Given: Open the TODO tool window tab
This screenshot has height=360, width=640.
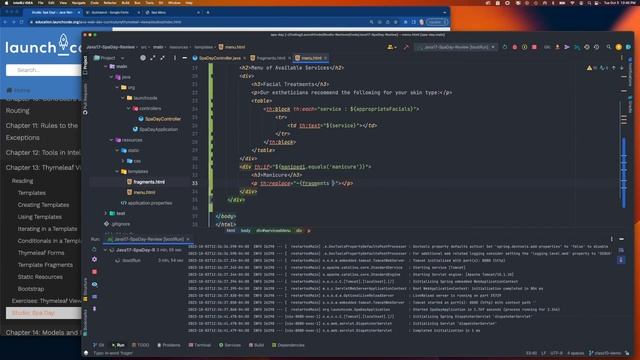Looking at the screenshot, I should [141, 345].
